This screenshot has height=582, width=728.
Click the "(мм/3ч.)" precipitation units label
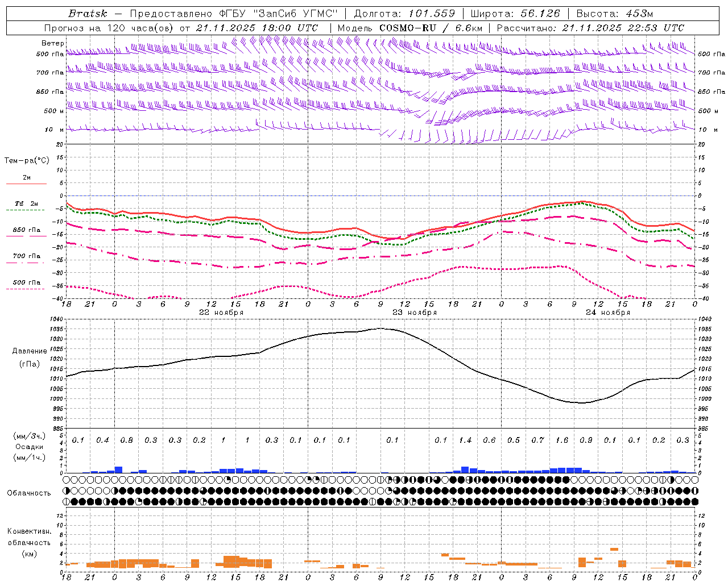tap(30, 436)
